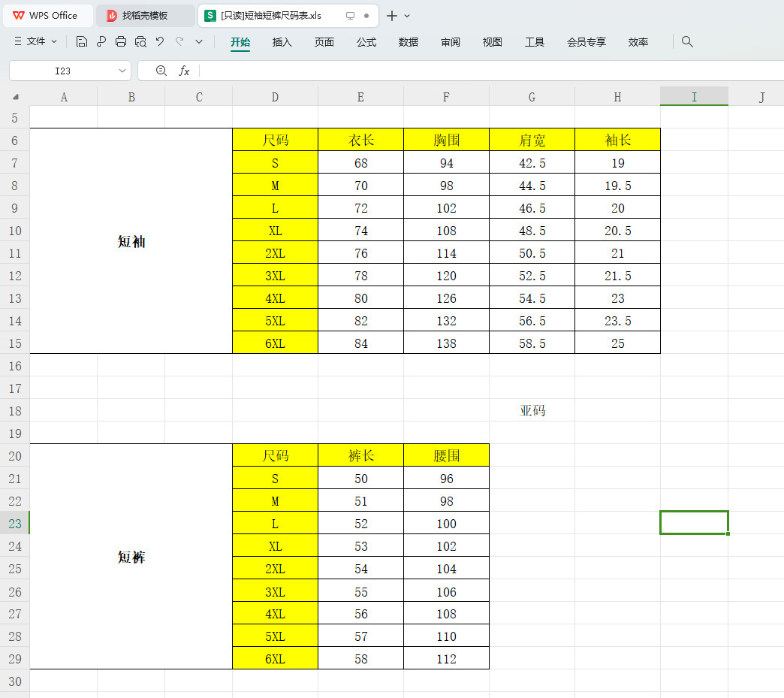Open the 页面 ribbon tab

coord(324,42)
